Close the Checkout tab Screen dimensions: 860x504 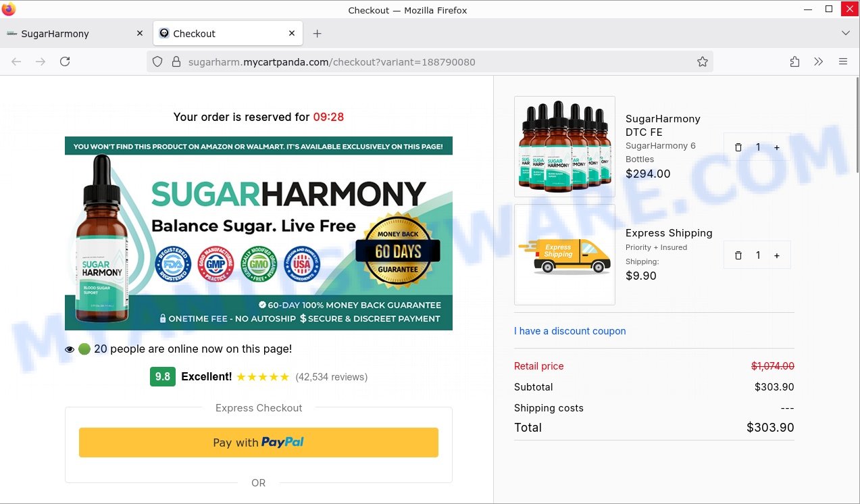pos(292,33)
